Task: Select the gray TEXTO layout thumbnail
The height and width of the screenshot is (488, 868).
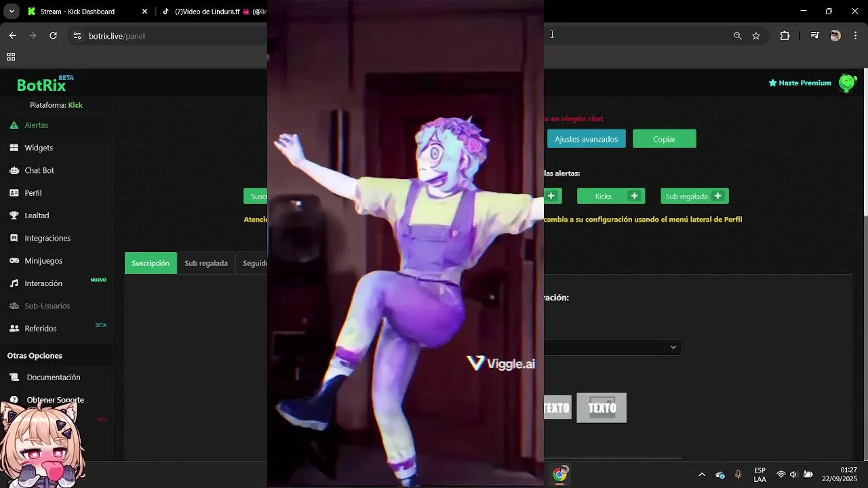Action: click(601, 408)
